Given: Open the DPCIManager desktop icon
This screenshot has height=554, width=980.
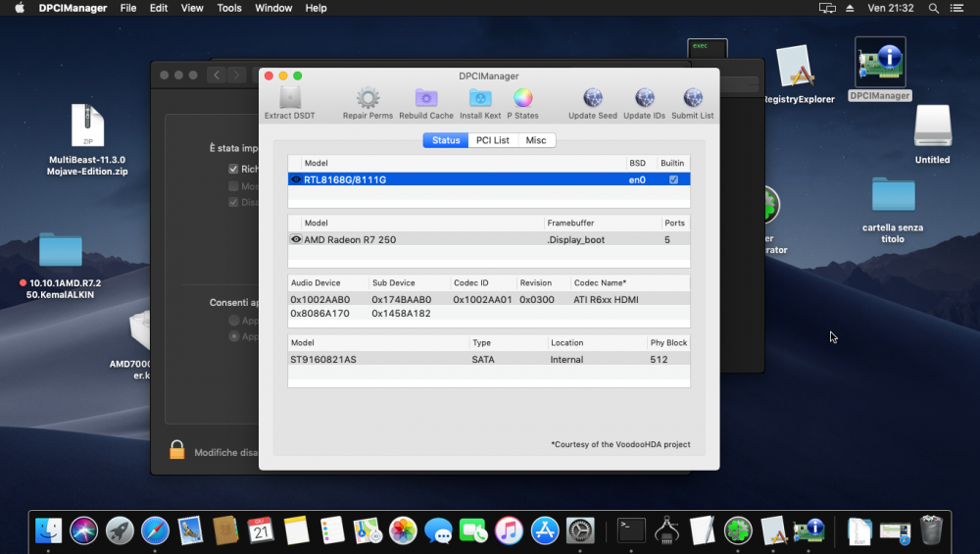Looking at the screenshot, I should coord(880,62).
